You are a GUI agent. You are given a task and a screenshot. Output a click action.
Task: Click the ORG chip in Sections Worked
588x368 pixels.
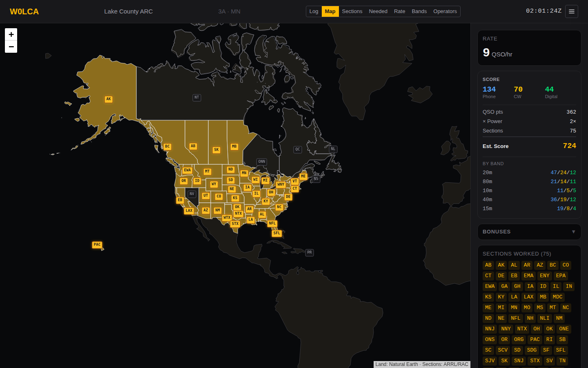519,339
